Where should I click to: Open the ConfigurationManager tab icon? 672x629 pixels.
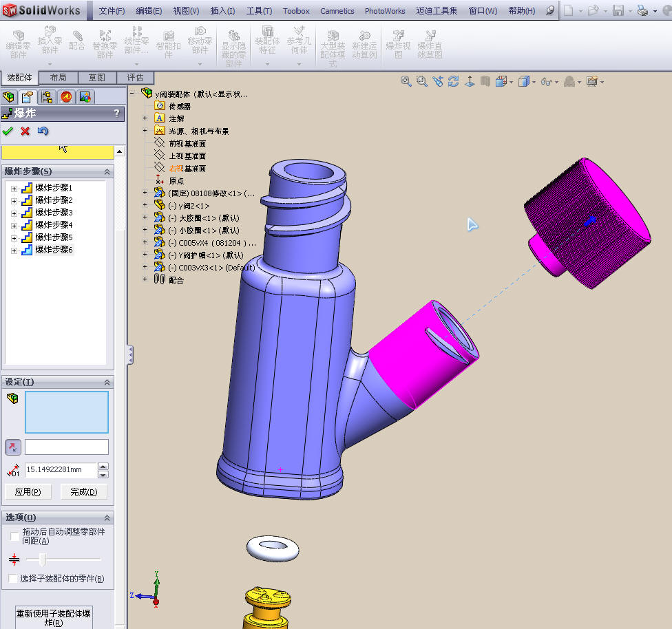(x=47, y=97)
